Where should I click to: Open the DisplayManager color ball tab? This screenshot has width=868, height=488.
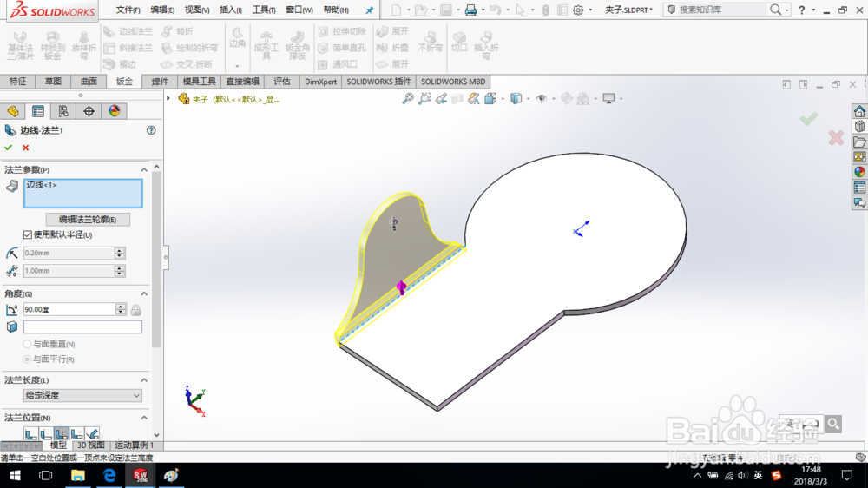(115, 111)
